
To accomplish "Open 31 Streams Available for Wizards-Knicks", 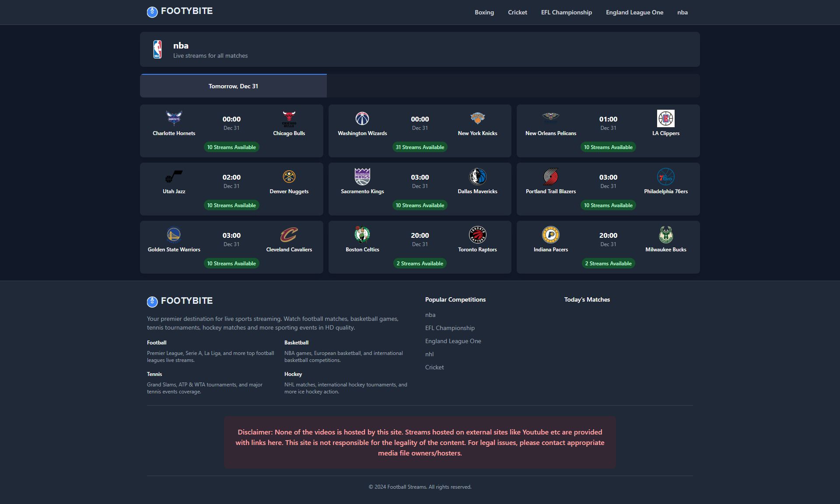I will point(420,147).
